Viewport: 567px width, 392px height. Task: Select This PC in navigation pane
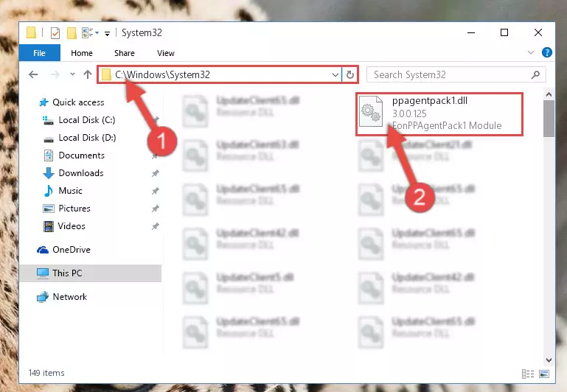pyautogui.click(x=90, y=273)
